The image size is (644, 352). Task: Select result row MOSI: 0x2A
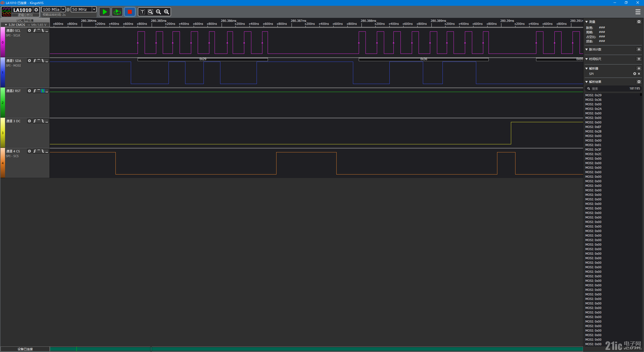612,109
